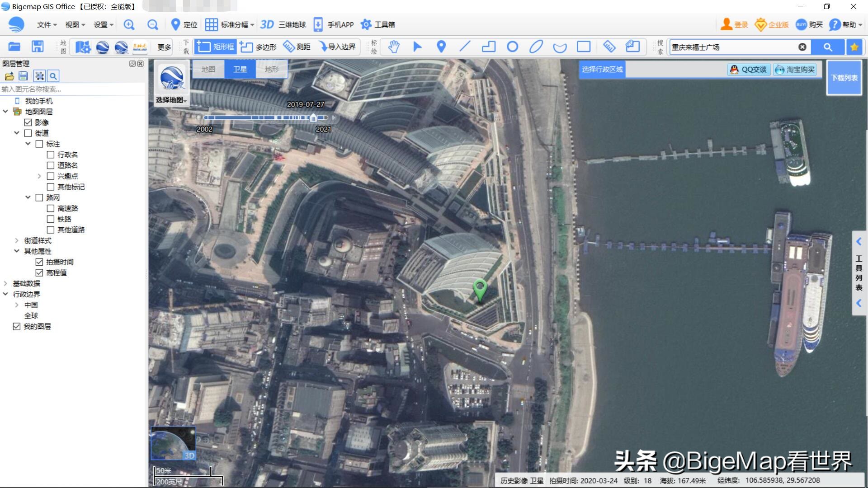Select the place marker pin tool
This screenshot has height=488, width=868.
(x=441, y=47)
